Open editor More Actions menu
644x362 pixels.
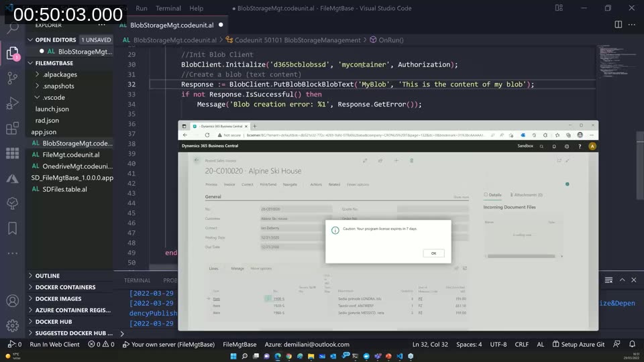(632, 25)
